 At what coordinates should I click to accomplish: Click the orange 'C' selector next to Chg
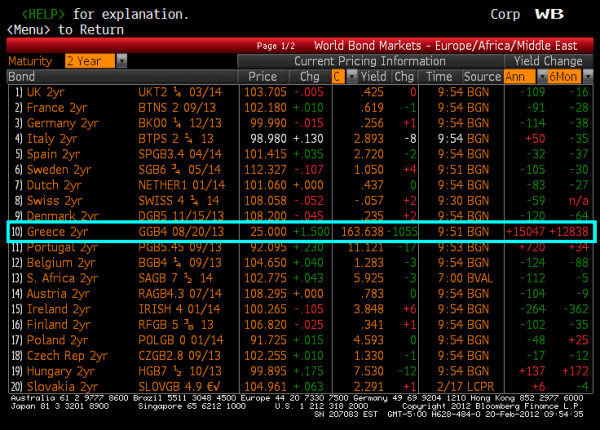click(338, 76)
